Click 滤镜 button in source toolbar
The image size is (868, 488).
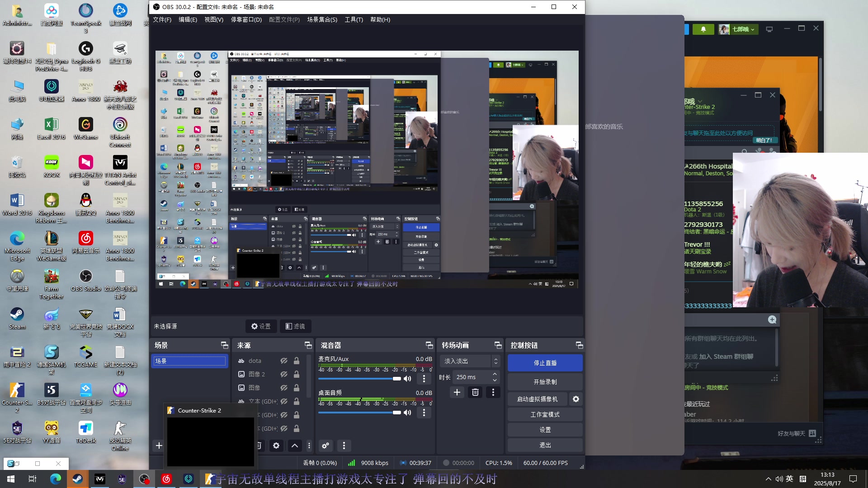pyautogui.click(x=296, y=326)
